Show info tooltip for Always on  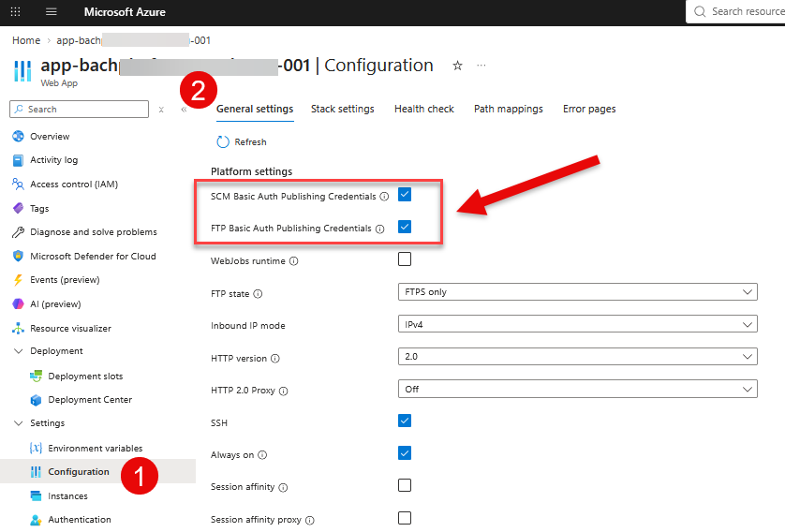tap(262, 455)
